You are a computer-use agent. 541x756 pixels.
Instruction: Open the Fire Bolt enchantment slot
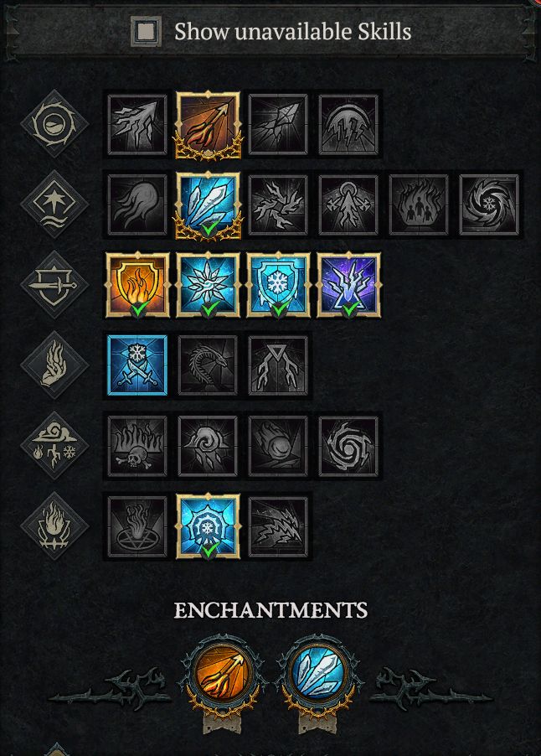point(222,672)
